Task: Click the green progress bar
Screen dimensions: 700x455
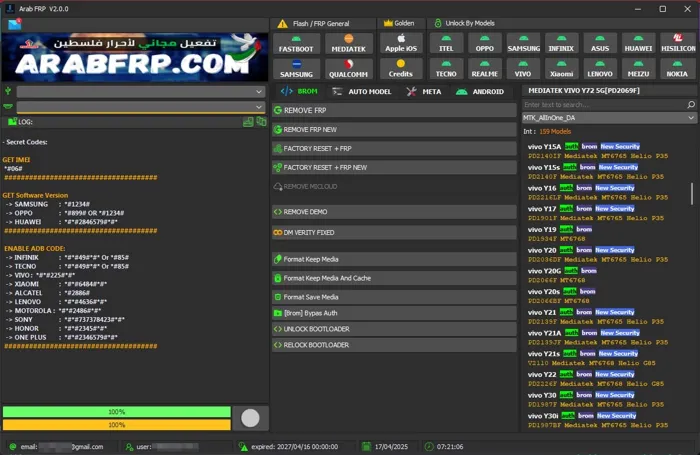Action: [x=117, y=412]
